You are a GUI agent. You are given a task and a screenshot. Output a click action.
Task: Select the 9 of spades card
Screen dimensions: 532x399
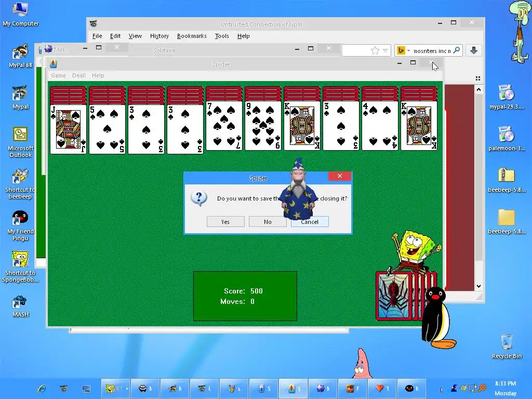pyautogui.click(x=263, y=126)
